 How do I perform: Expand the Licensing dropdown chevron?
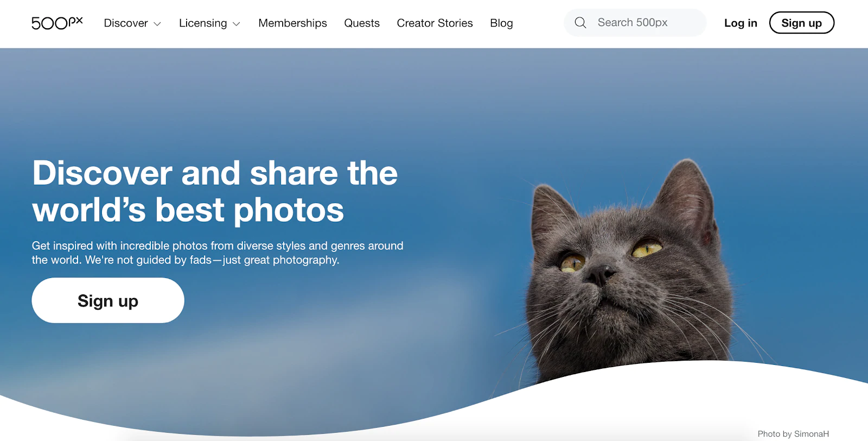click(237, 24)
